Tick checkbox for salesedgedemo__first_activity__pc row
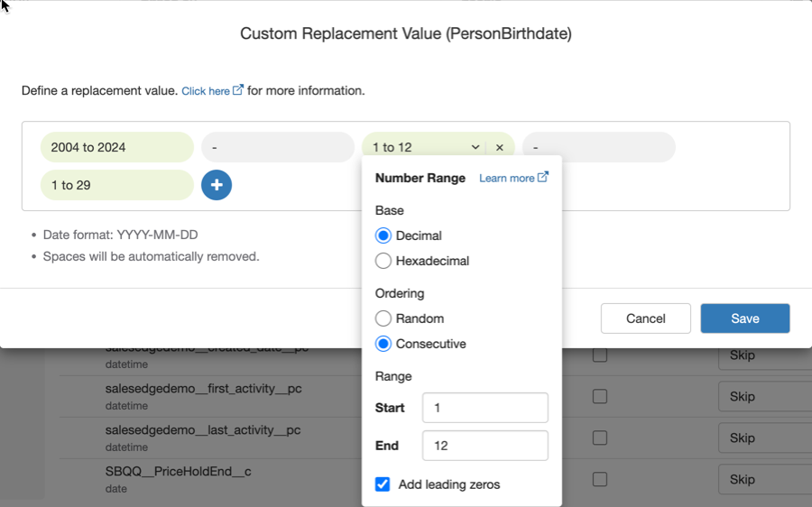 click(600, 396)
